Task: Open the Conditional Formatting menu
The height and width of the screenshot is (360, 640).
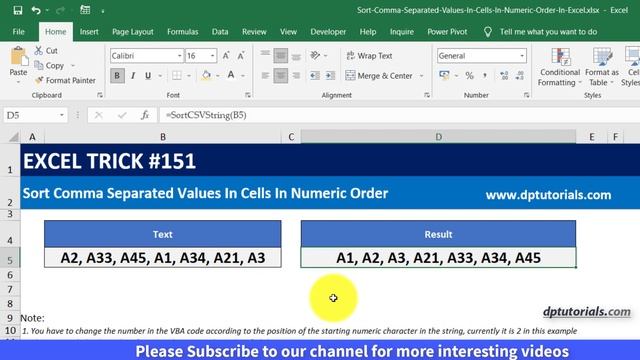Action: pyautogui.click(x=560, y=67)
